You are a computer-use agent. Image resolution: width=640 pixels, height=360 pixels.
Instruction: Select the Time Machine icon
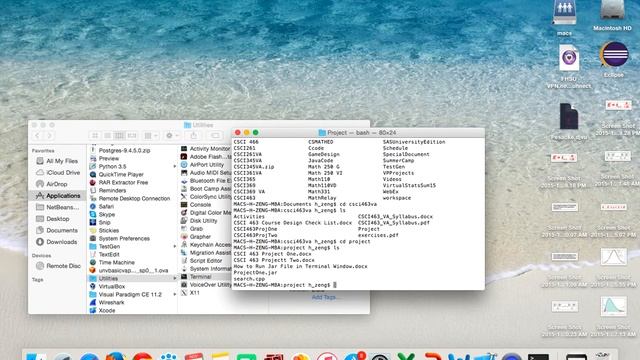[x=93, y=262]
